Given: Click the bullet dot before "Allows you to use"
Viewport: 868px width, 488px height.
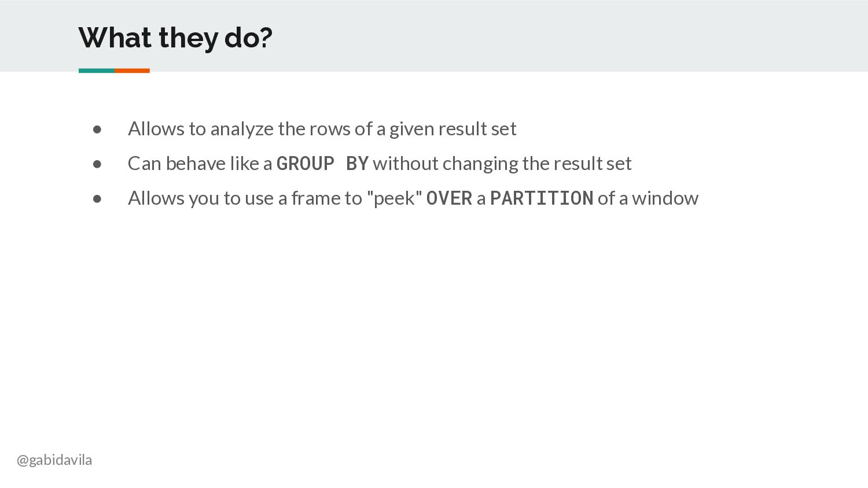Looking at the screenshot, I should coord(97,199).
